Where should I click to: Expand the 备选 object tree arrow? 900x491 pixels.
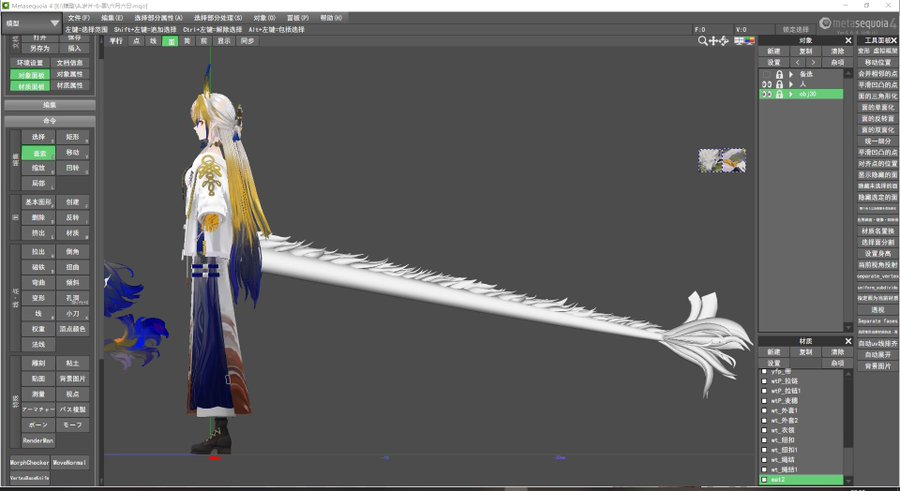click(x=791, y=75)
